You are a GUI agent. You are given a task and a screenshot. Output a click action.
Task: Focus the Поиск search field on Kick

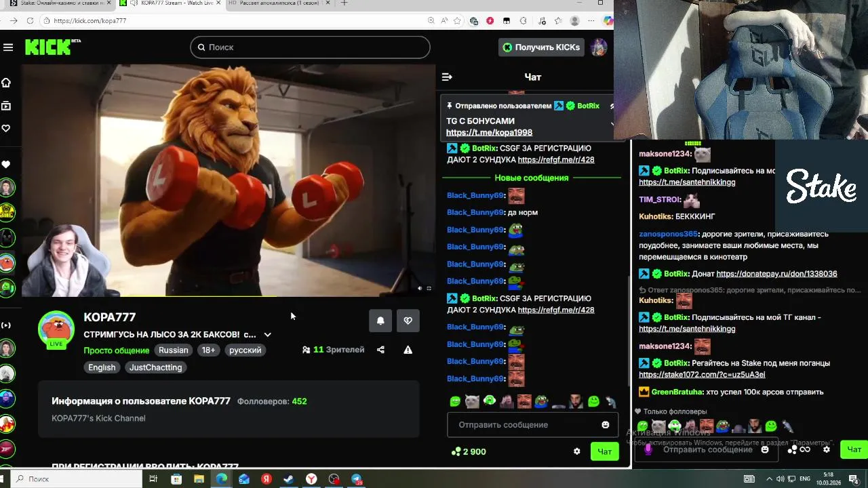click(310, 47)
